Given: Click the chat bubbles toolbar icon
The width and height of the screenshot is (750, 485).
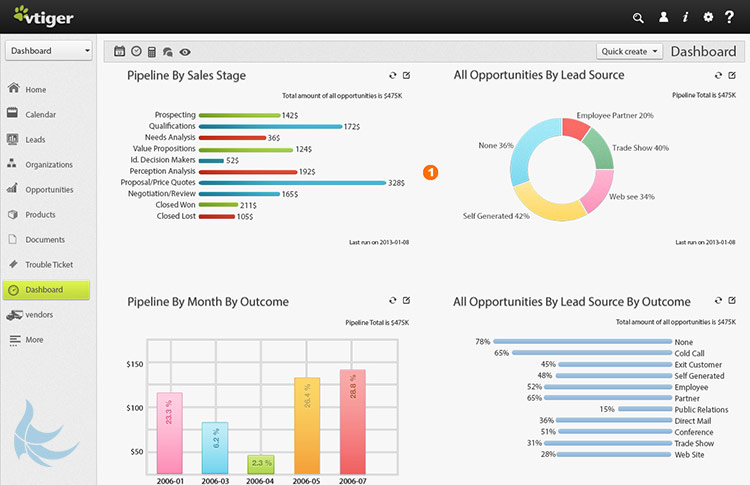Looking at the screenshot, I should [167, 52].
